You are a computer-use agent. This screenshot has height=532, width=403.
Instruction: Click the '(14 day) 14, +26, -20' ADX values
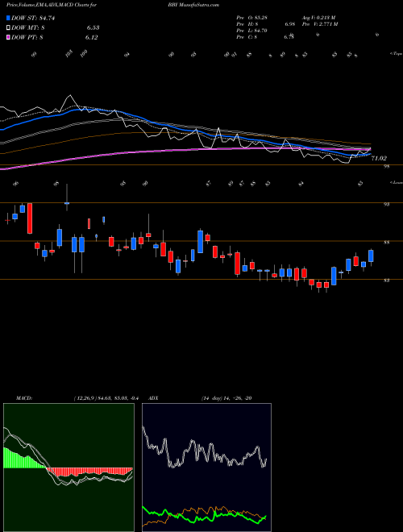click(x=226, y=398)
